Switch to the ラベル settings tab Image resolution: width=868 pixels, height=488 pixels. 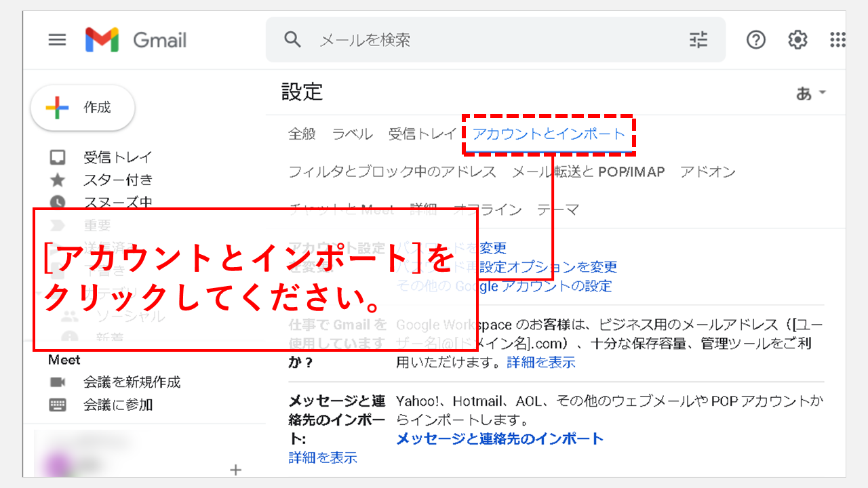353,134
